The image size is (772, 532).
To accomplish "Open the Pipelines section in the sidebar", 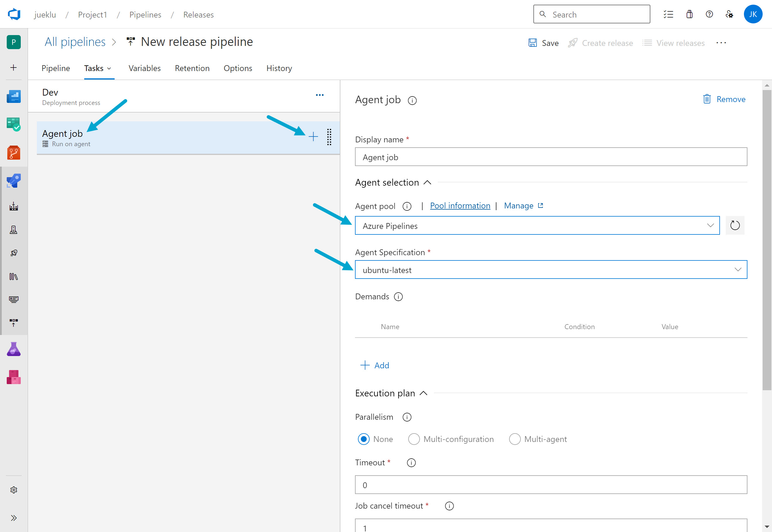I will tap(13, 180).
